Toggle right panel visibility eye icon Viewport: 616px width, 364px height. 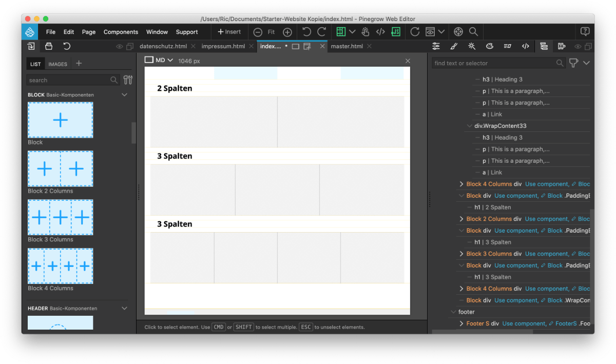578,47
